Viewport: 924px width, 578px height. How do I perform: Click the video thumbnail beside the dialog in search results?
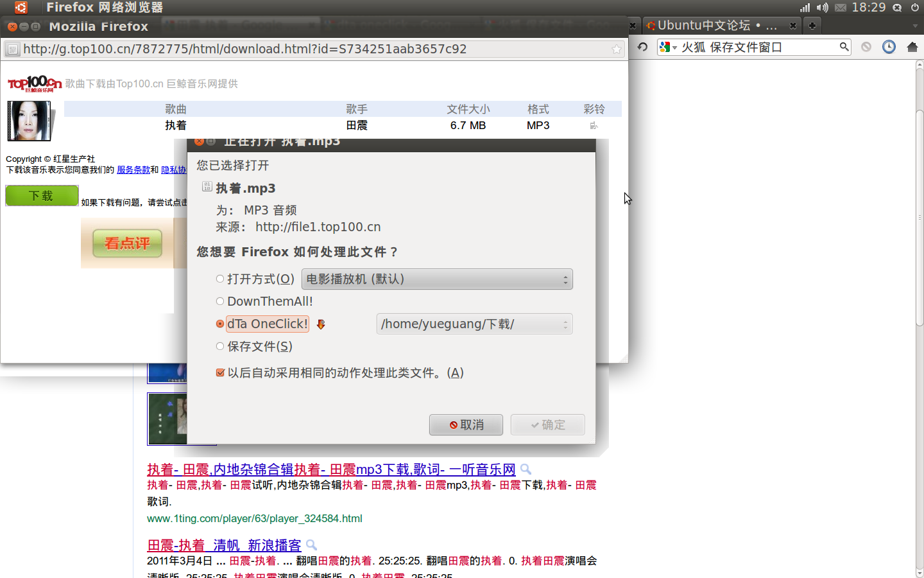pyautogui.click(x=167, y=419)
